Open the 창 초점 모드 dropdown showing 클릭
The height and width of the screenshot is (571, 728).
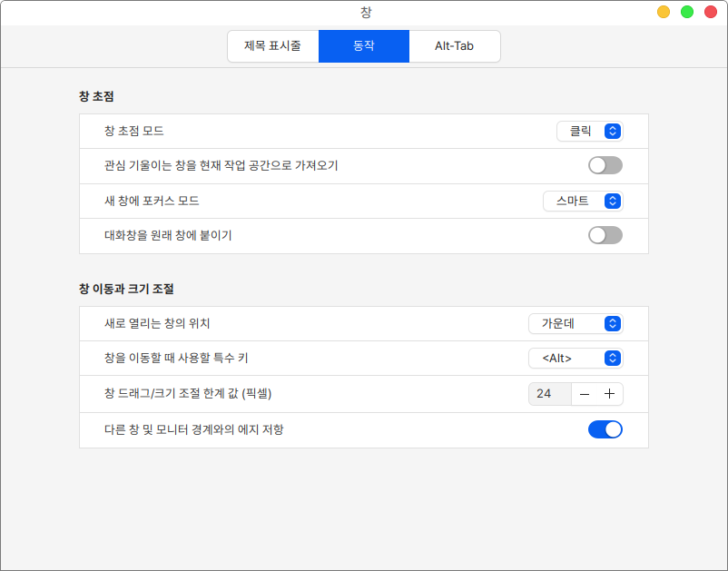point(590,132)
